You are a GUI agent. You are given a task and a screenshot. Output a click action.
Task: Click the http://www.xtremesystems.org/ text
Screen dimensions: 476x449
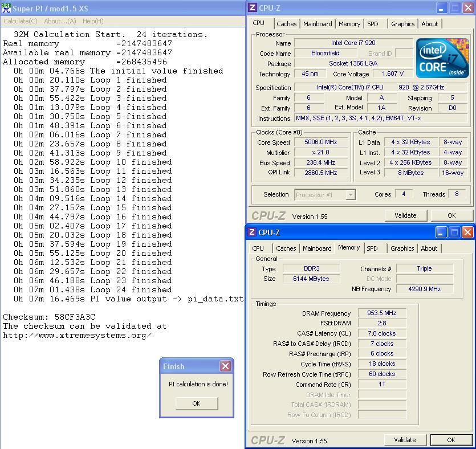point(78,335)
